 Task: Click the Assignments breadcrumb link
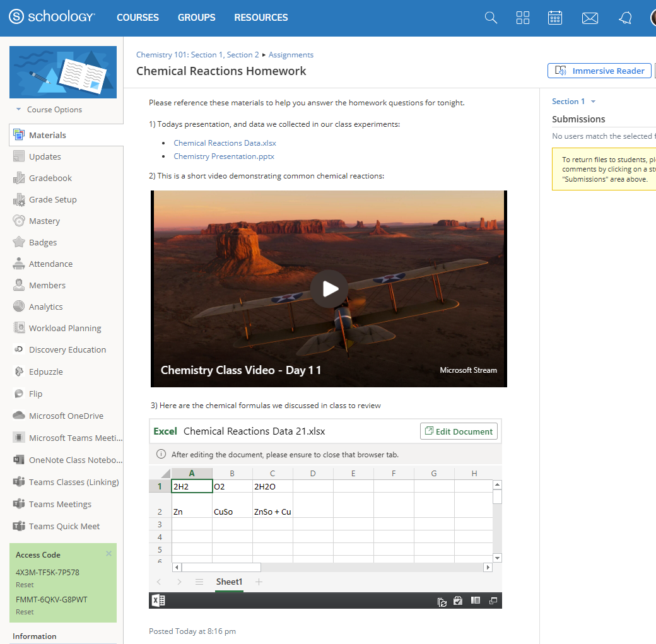coord(291,55)
